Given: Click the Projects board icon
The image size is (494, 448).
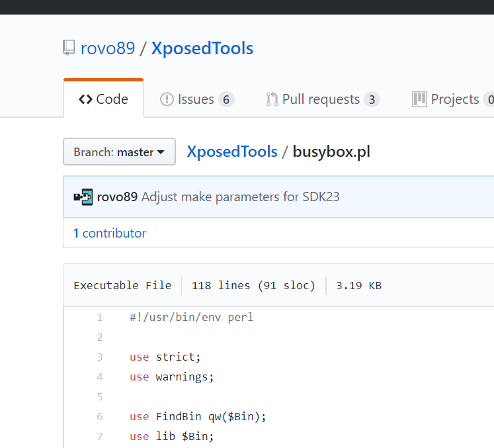Looking at the screenshot, I should pos(419,99).
